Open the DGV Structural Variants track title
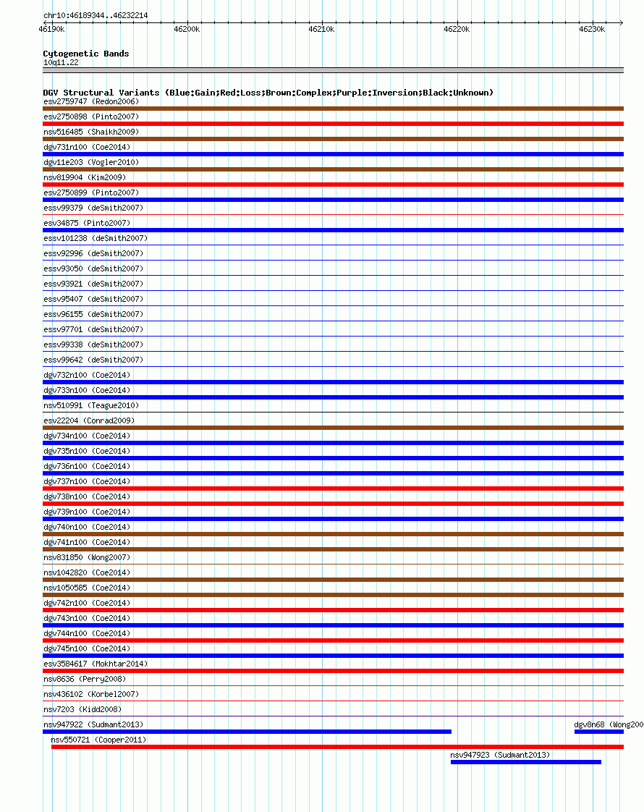This screenshot has height=812, width=644. coord(268,93)
